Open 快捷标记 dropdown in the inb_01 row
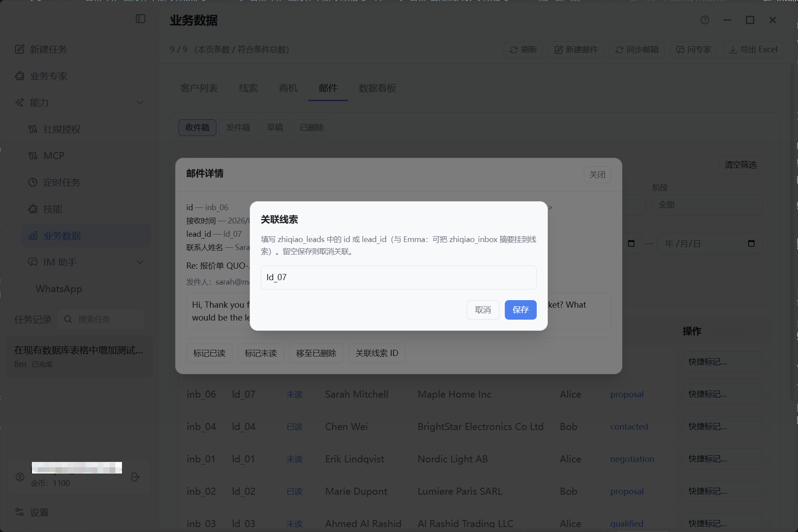 723,459
